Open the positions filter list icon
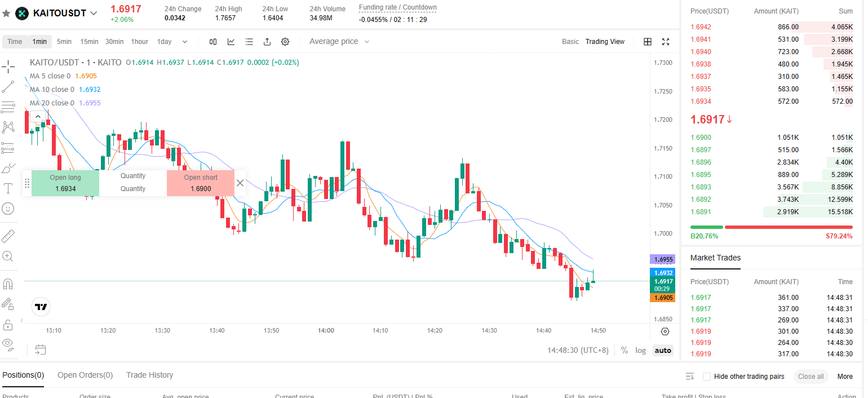Image resolution: width=868 pixels, height=398 pixels. tap(689, 377)
